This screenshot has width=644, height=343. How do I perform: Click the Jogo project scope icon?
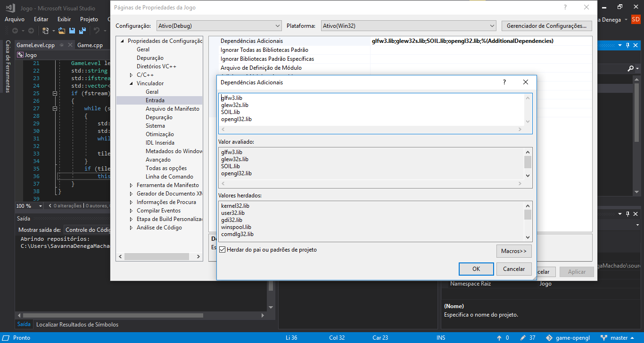(x=20, y=55)
